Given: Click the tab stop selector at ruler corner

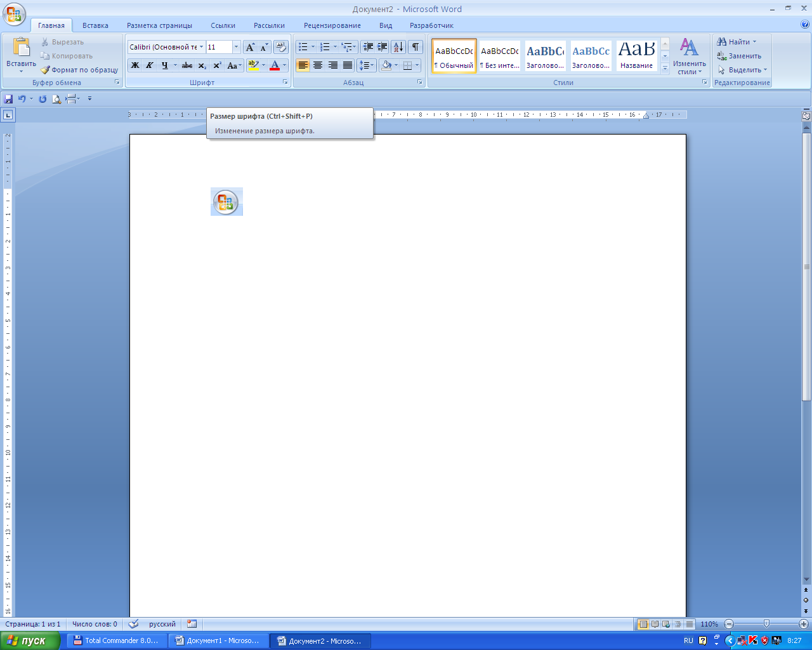Looking at the screenshot, I should (8, 115).
